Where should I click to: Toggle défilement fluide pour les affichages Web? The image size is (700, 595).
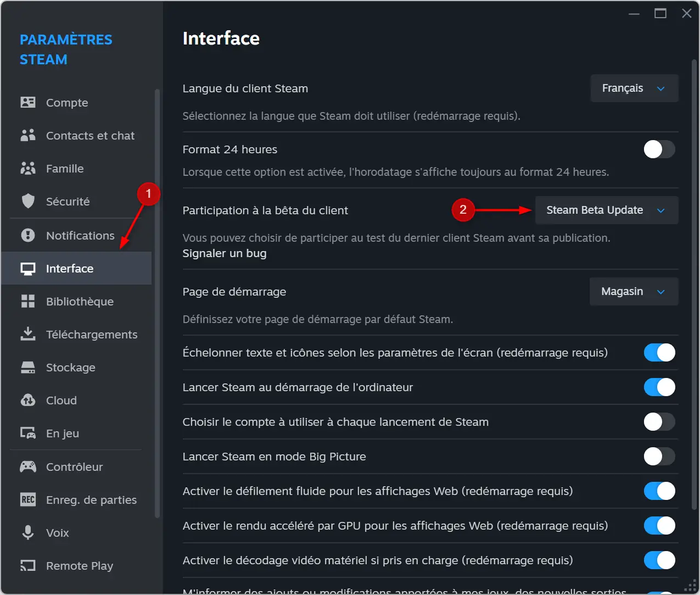click(659, 491)
